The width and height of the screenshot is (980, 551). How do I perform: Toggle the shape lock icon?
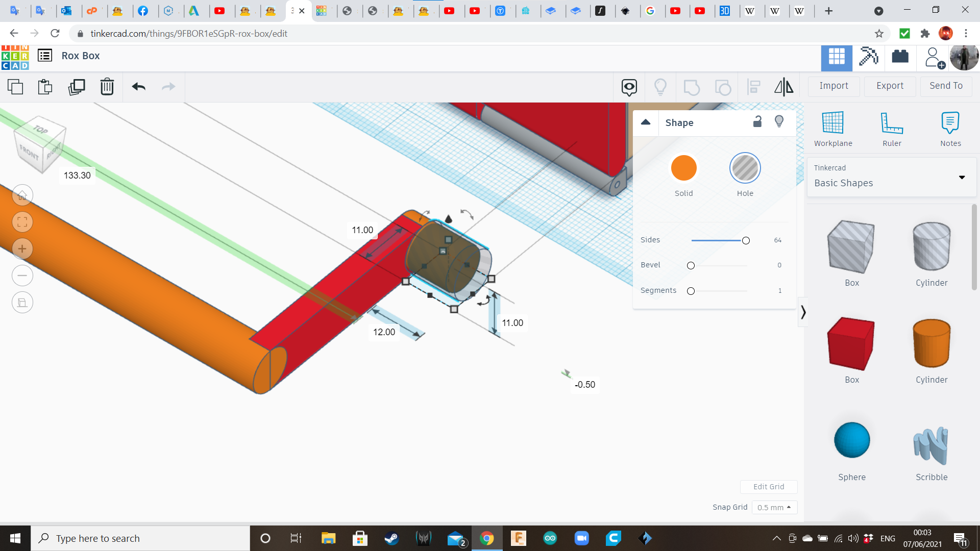point(757,121)
